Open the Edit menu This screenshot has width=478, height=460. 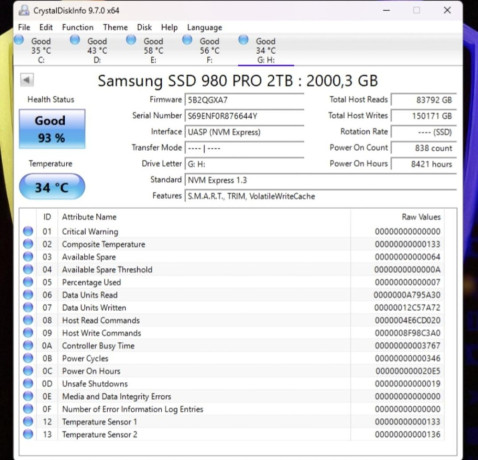(x=46, y=27)
